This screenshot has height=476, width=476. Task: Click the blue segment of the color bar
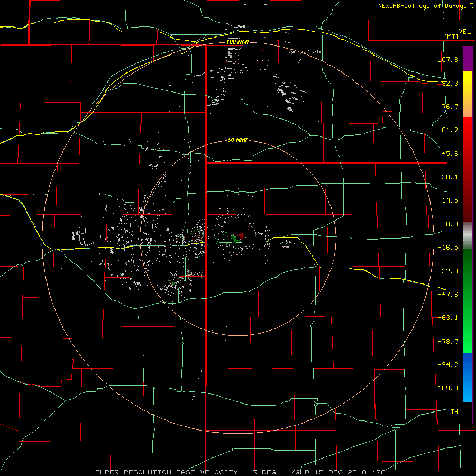467,377
